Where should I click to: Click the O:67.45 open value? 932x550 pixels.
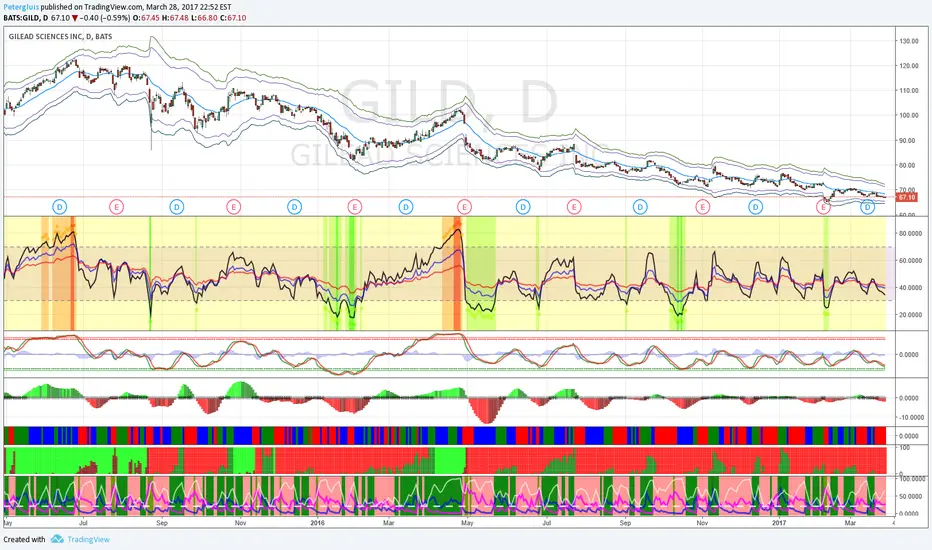coord(146,18)
